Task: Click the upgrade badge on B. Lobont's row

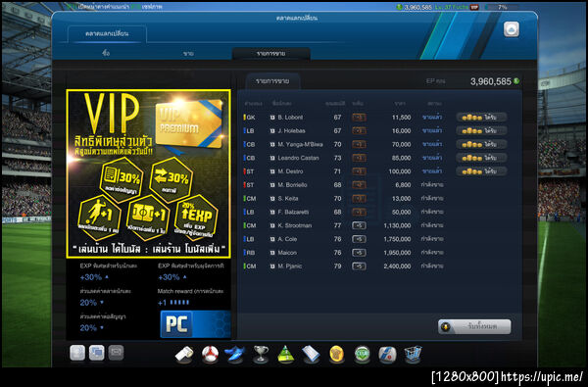Action: [359, 118]
